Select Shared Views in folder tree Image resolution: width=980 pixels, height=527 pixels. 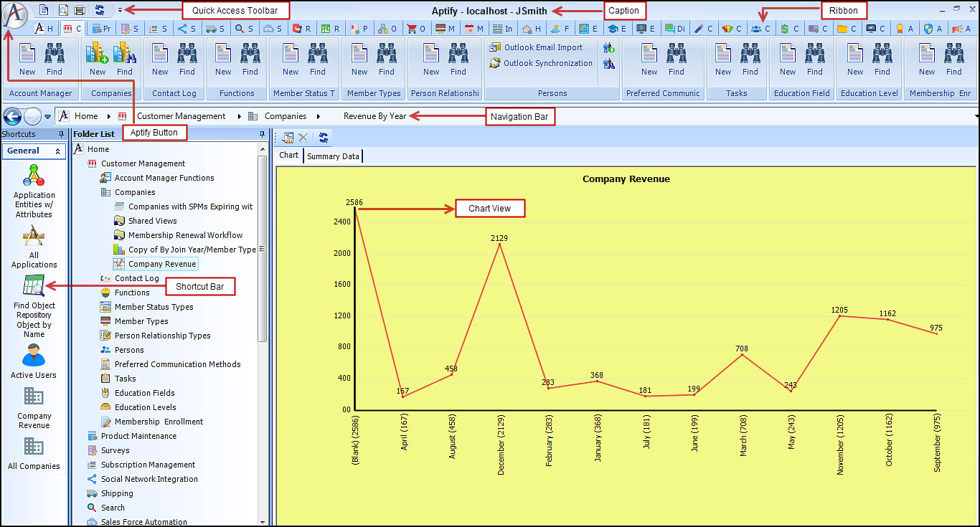152,221
